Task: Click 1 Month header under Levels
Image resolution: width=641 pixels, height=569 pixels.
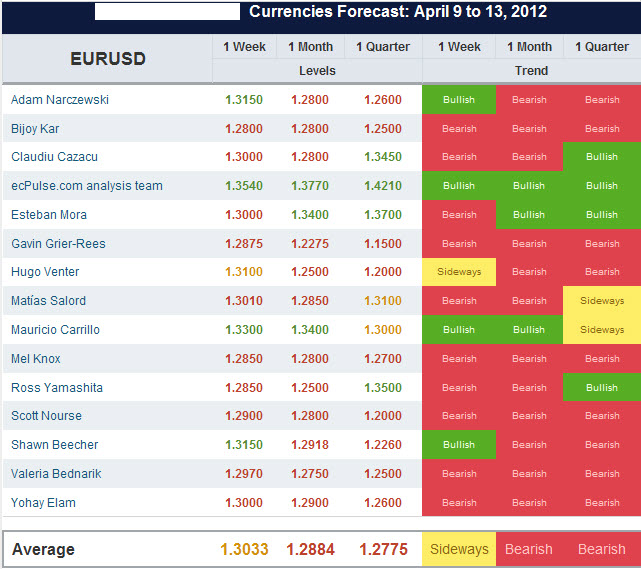Action: click(x=310, y=47)
